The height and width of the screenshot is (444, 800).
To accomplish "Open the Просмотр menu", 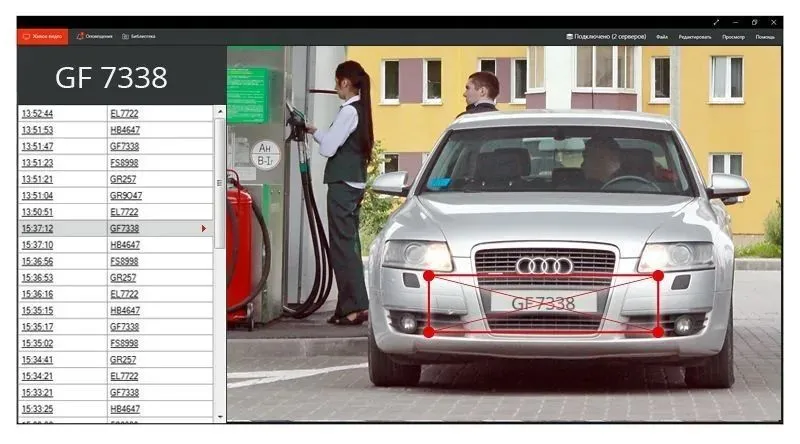I will pyautogui.click(x=733, y=36).
